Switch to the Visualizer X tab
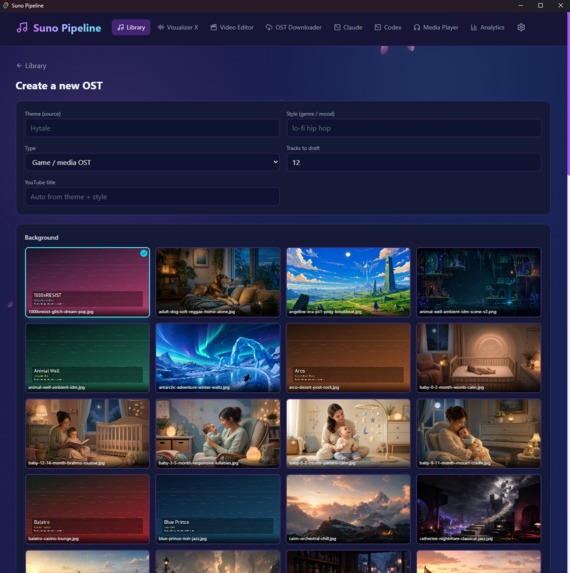 click(178, 27)
